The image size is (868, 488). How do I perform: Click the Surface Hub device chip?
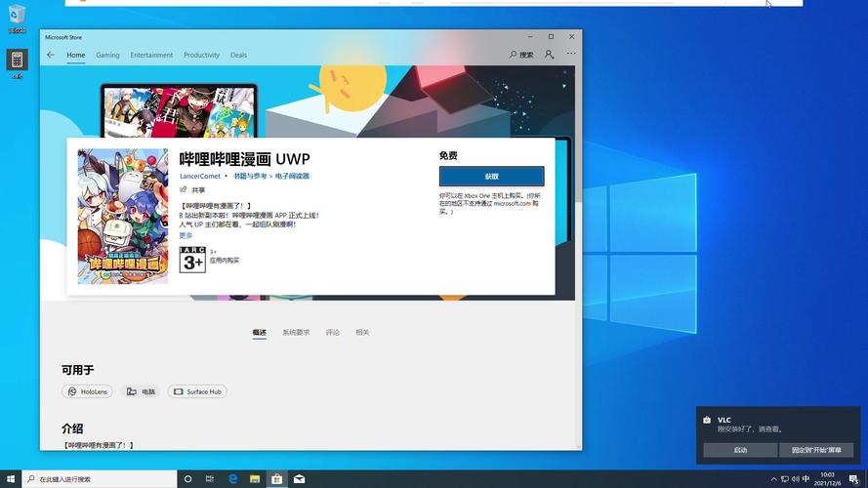coord(197,391)
